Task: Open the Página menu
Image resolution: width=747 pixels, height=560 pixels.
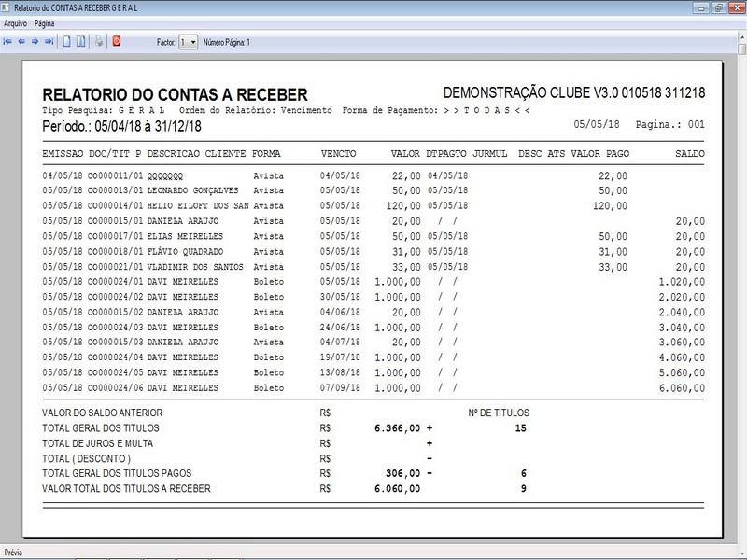Action: click(44, 23)
